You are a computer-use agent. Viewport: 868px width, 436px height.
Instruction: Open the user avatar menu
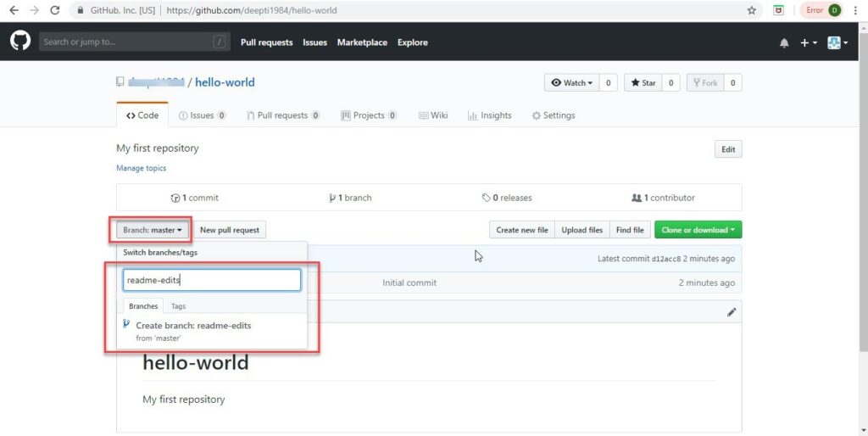tap(837, 42)
